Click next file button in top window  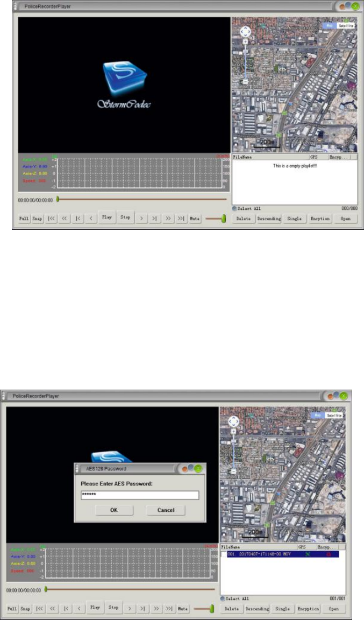click(154, 219)
